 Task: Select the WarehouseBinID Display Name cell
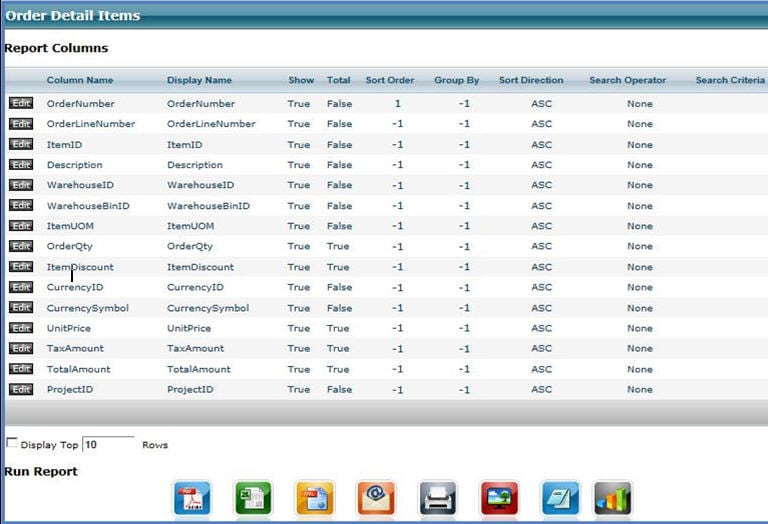point(208,206)
